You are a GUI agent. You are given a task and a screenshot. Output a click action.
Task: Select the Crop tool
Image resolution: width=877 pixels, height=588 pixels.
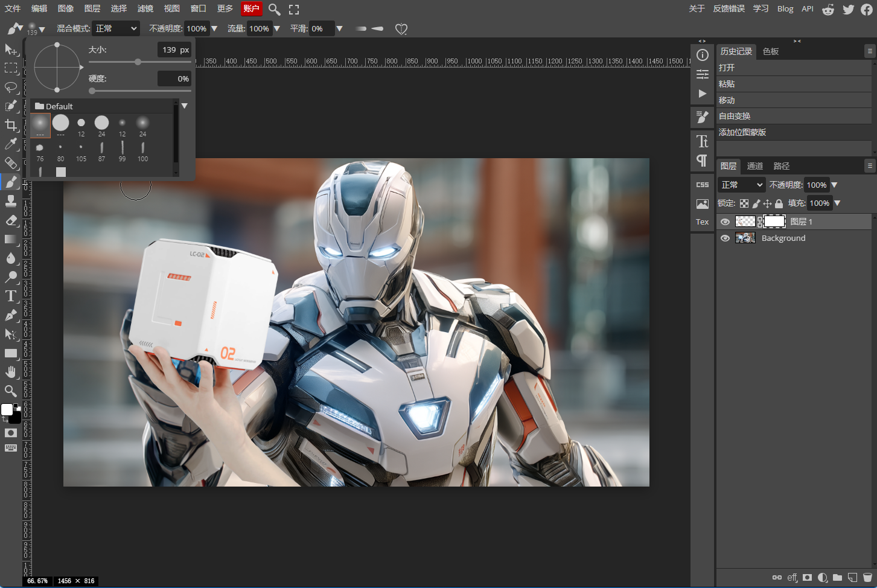click(11, 125)
